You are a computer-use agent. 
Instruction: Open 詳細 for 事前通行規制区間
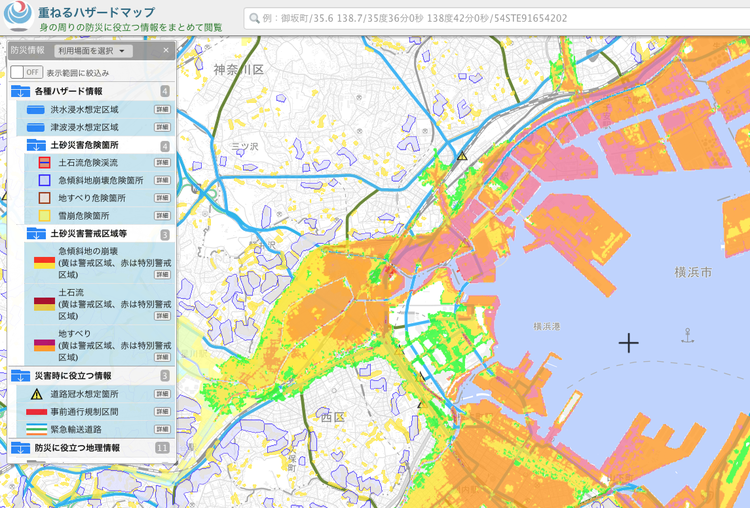(x=161, y=412)
